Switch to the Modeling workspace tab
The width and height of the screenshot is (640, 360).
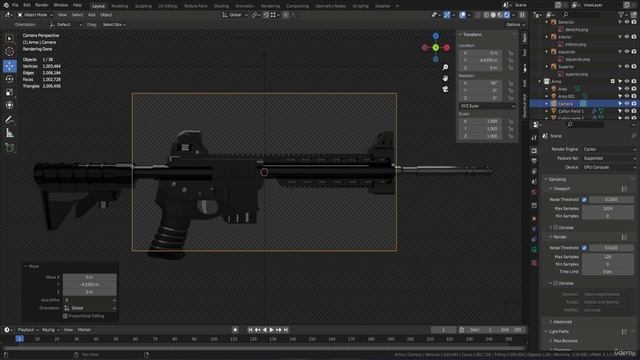point(120,6)
